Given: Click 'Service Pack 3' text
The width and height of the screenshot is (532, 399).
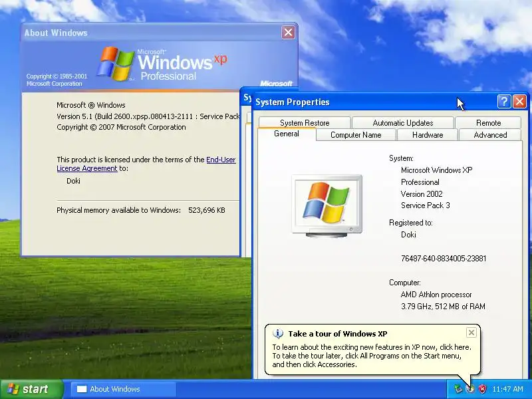Looking at the screenshot, I should click(x=426, y=205).
